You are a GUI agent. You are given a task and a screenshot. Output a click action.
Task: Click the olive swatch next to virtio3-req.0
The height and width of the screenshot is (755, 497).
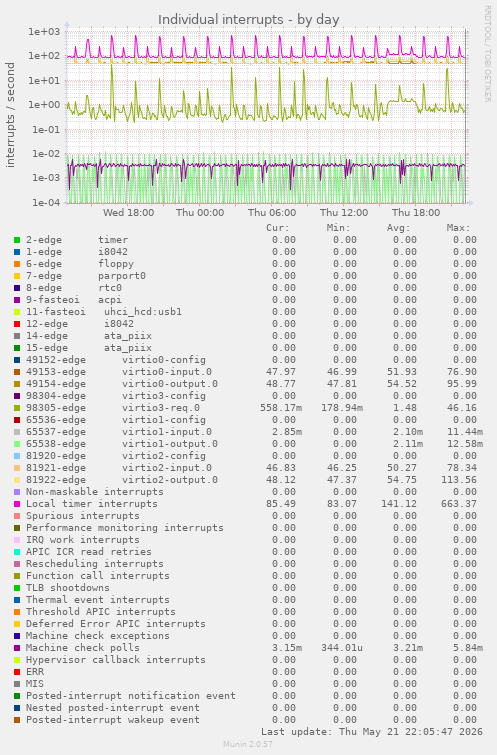click(x=17, y=408)
